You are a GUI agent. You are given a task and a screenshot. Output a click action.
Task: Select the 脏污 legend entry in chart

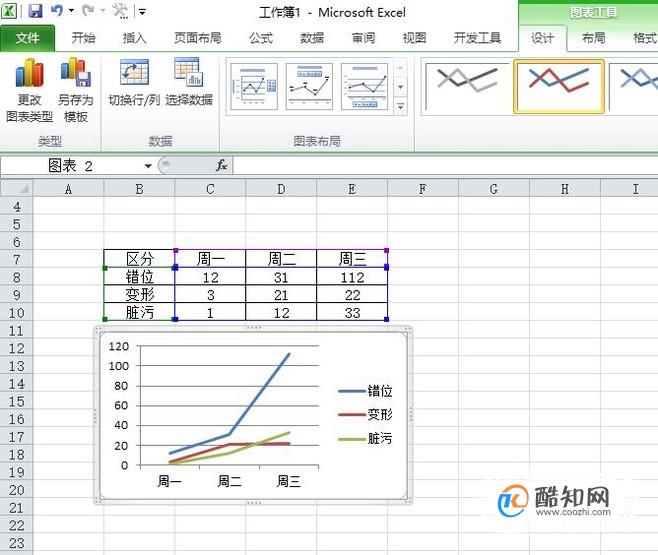365,439
